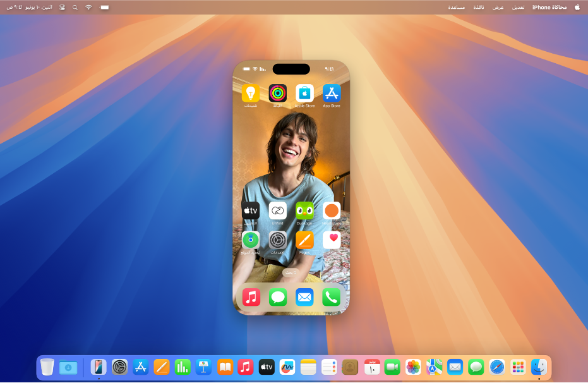Launch Apple TV app on iPhone screen
This screenshot has height=383, width=588.
point(251,211)
